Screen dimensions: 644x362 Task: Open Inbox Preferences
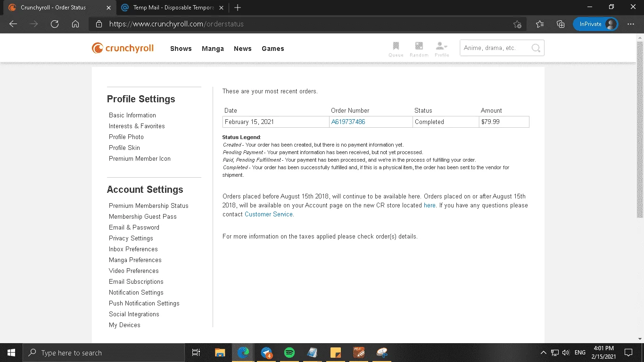133,249
